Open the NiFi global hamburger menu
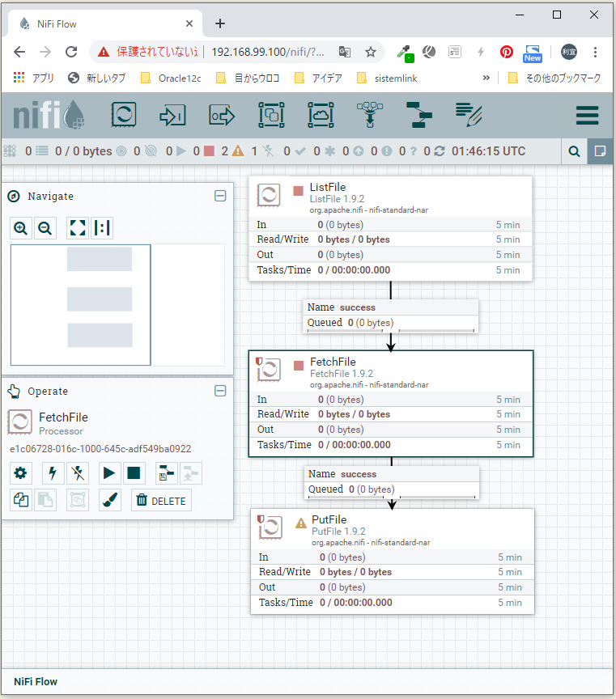This screenshot has width=616, height=699. click(587, 116)
